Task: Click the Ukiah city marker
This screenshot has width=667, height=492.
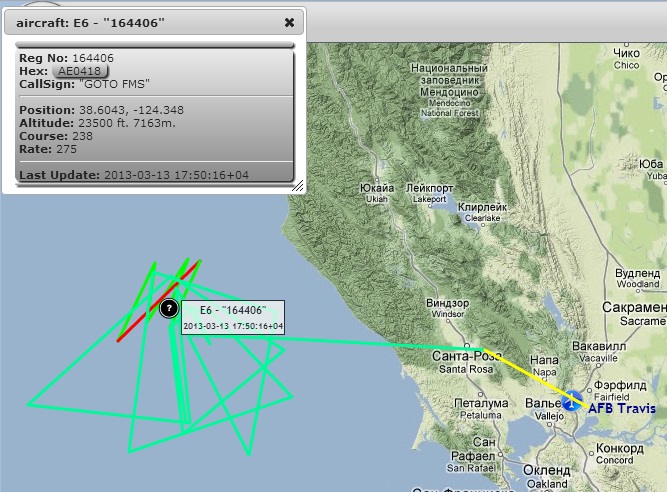Action: (x=376, y=181)
